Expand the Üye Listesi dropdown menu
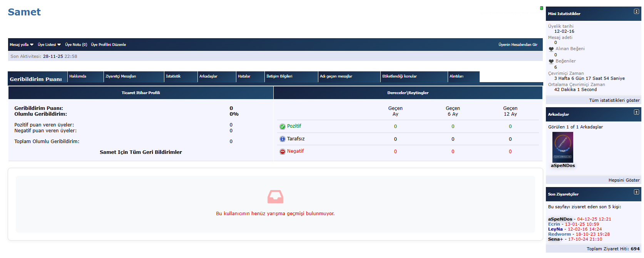Image resolution: width=644 pixels, height=258 pixels. pos(49,45)
